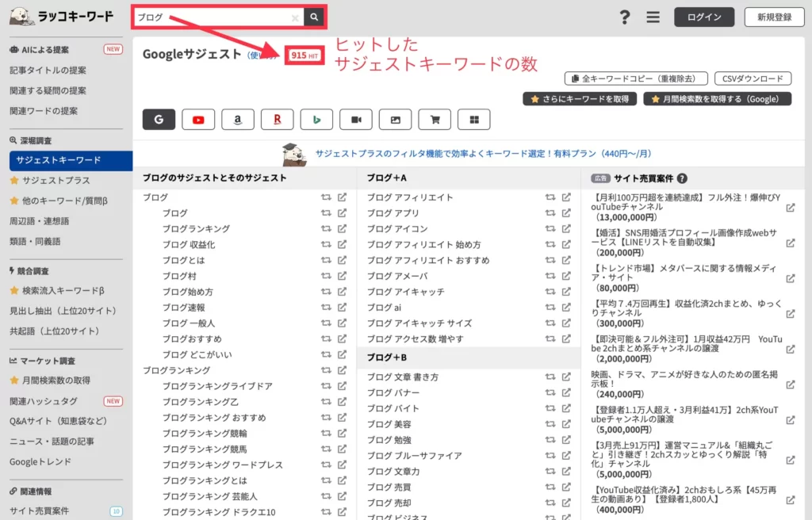Click the CSVダウンロード button
The width and height of the screenshot is (812, 520).
coord(753,78)
